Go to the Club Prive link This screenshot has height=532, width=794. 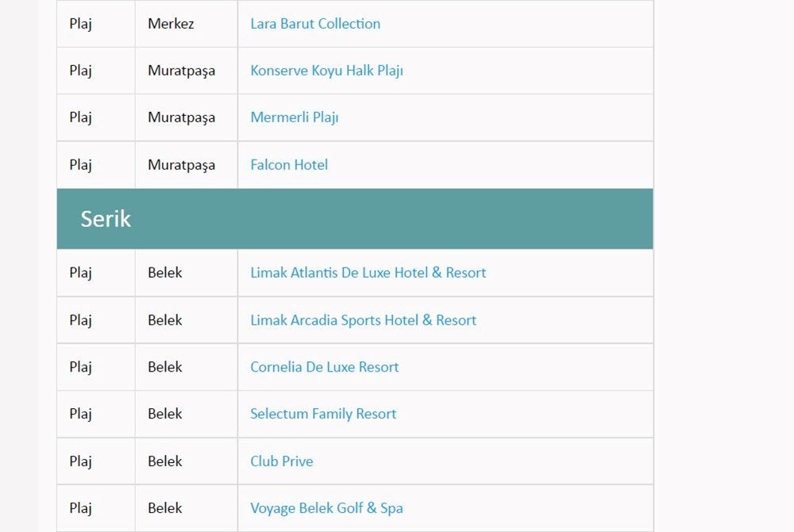point(281,461)
